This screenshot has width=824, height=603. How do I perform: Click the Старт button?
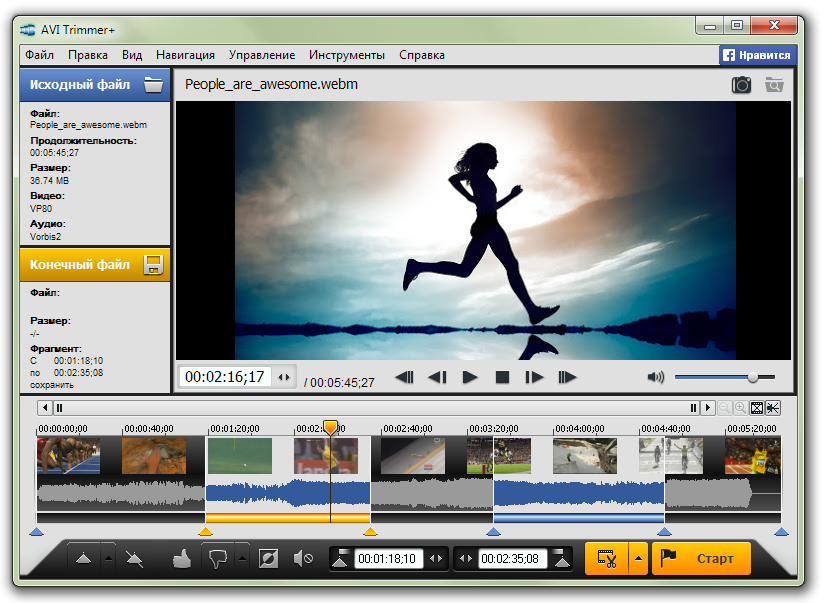coord(702,559)
